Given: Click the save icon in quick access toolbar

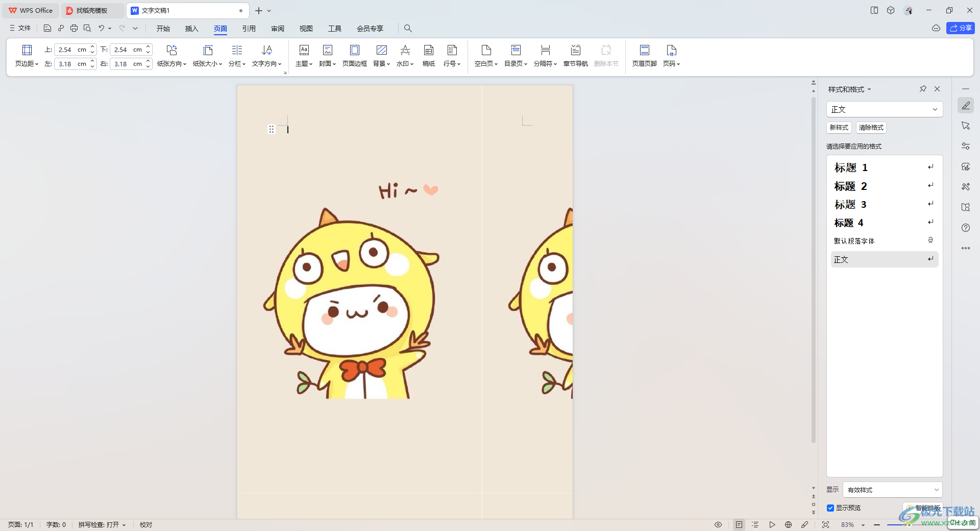Looking at the screenshot, I should tap(47, 28).
